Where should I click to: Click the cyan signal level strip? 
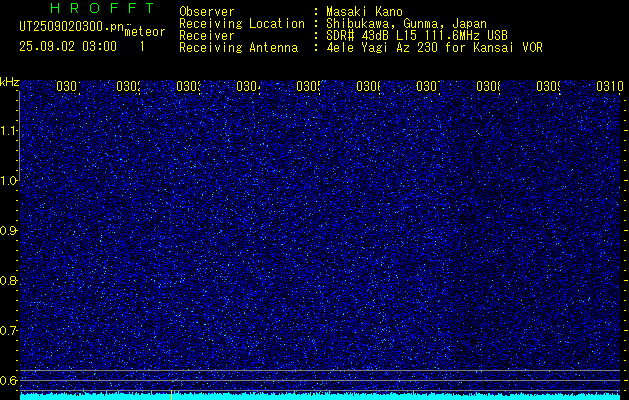click(x=320, y=397)
